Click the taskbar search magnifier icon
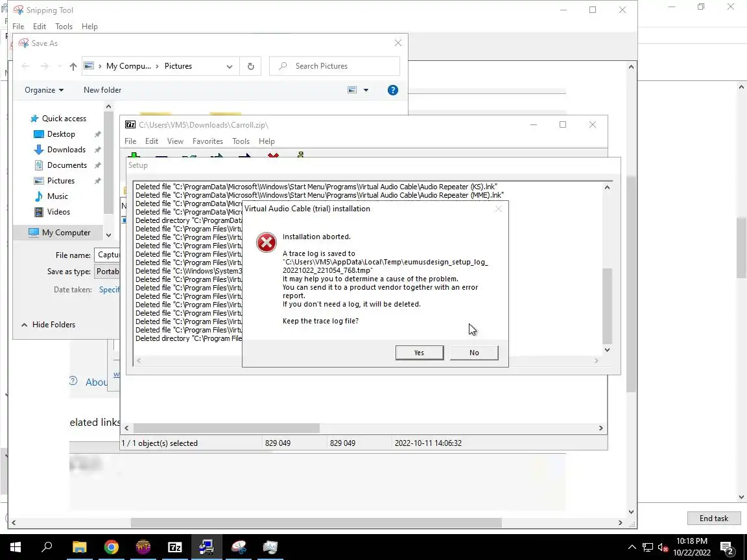Viewport: 747px width, 560px height. tap(47, 547)
